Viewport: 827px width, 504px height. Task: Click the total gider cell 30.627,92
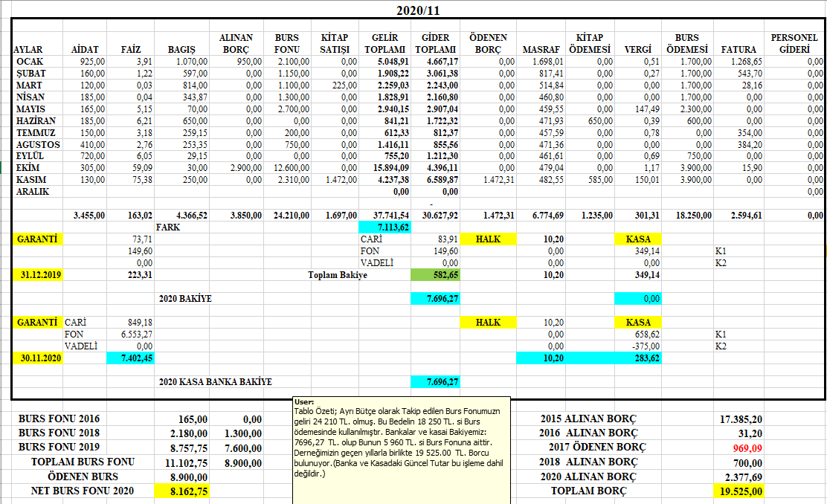click(x=440, y=216)
